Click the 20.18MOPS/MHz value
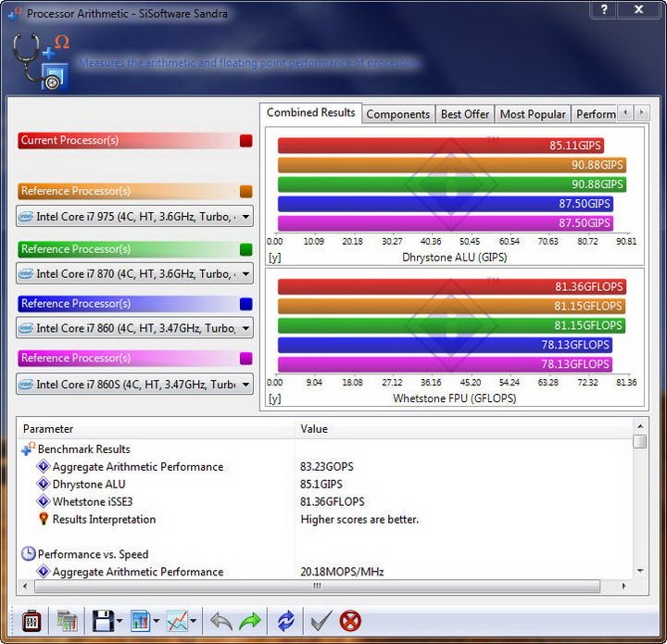667x644 pixels. (342, 572)
